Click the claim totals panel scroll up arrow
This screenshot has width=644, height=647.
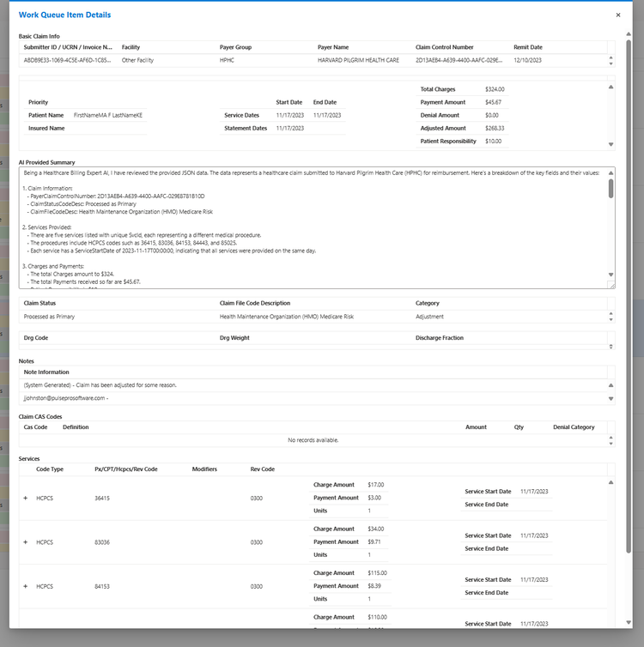point(611,87)
